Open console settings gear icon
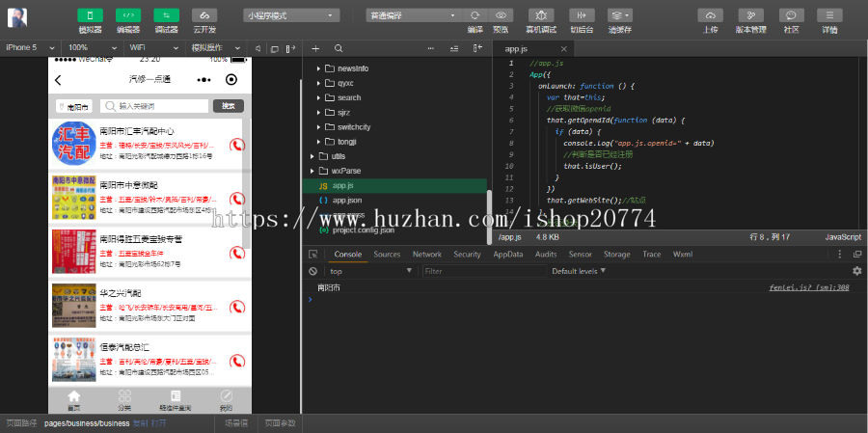Screen dimensions: 868x433 coord(855,271)
